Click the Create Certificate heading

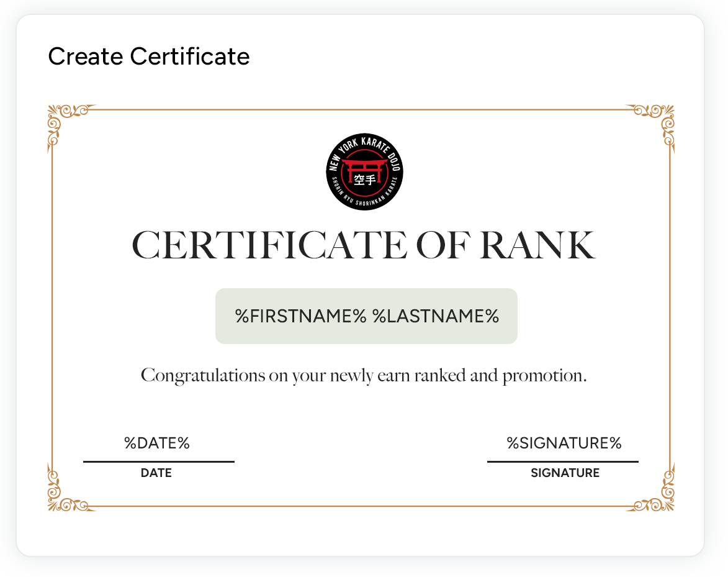pyautogui.click(x=149, y=57)
